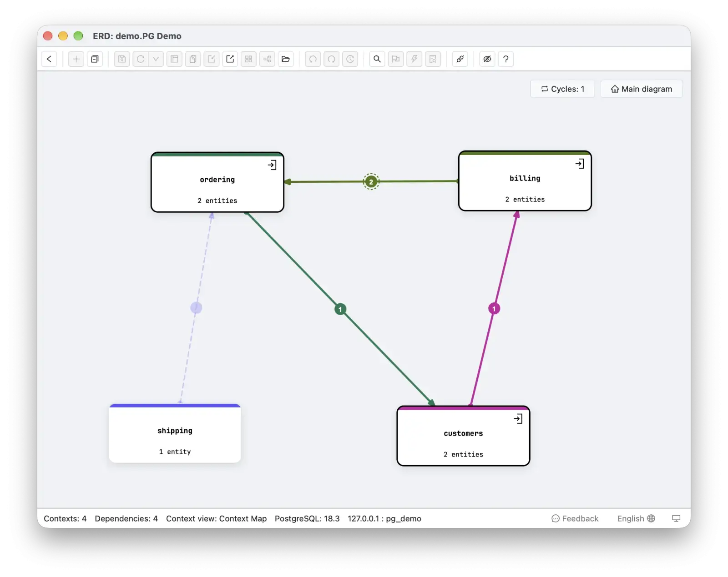Click the connection plug icon
The width and height of the screenshot is (728, 577).
coord(460,59)
